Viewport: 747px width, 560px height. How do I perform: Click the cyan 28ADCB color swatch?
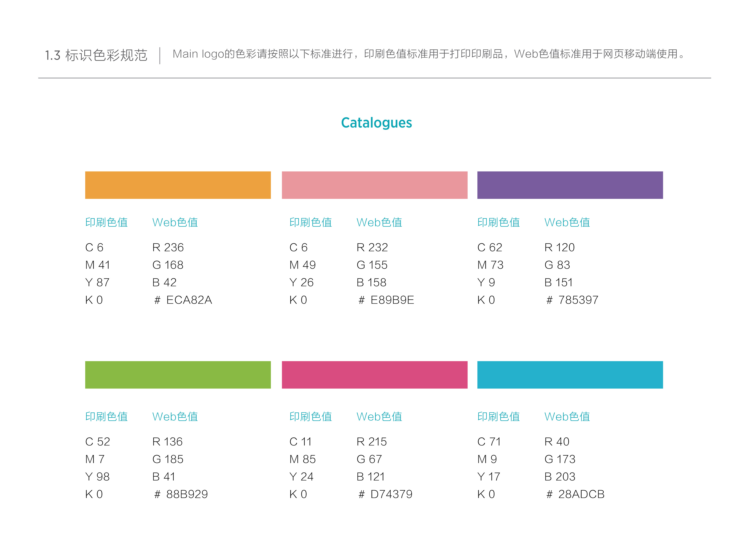click(570, 375)
